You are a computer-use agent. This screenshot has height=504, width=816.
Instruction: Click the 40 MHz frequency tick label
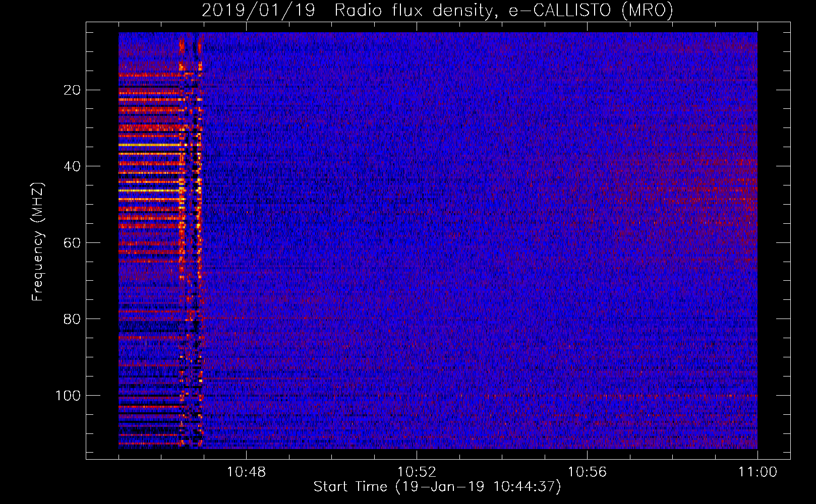click(72, 166)
